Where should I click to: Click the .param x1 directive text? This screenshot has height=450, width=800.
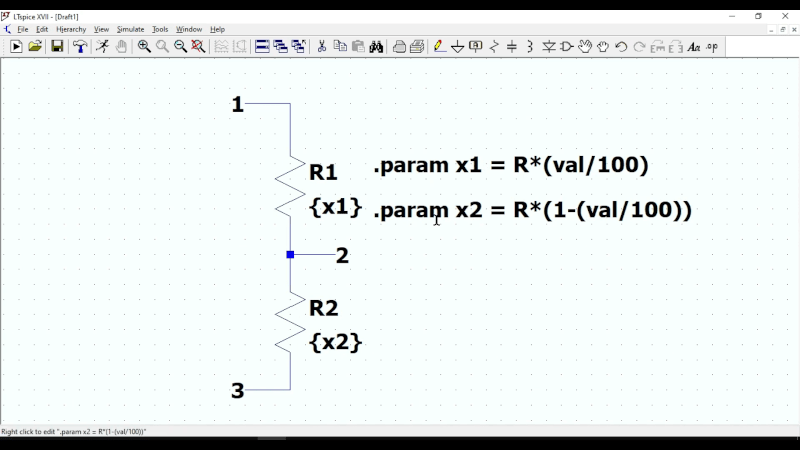(x=511, y=166)
